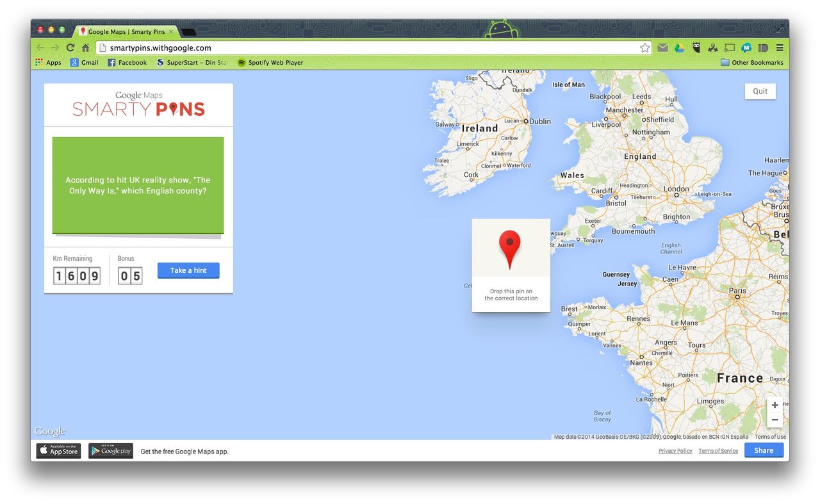Click the Cork label on the map
The image size is (820, 504).
pyautogui.click(x=471, y=175)
